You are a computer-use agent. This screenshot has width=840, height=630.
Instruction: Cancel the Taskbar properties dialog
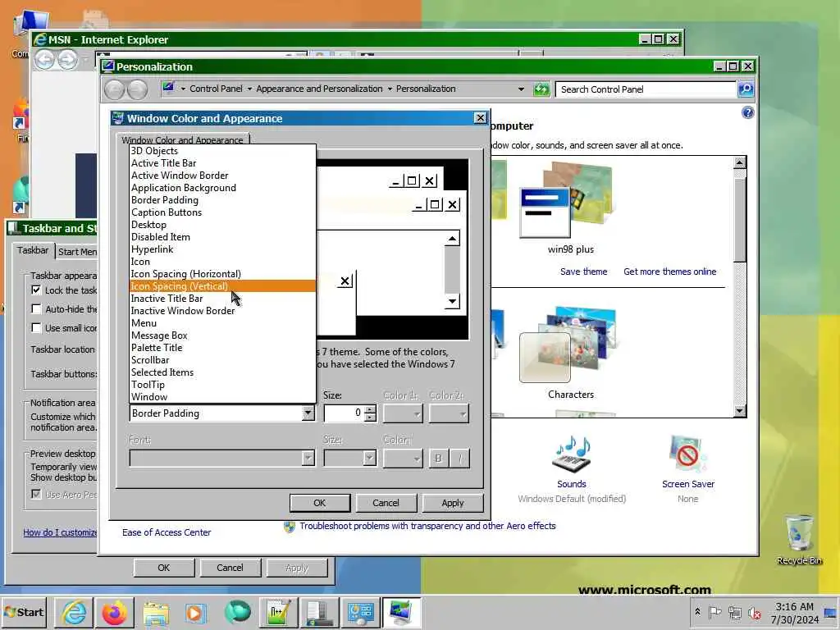pos(230,568)
